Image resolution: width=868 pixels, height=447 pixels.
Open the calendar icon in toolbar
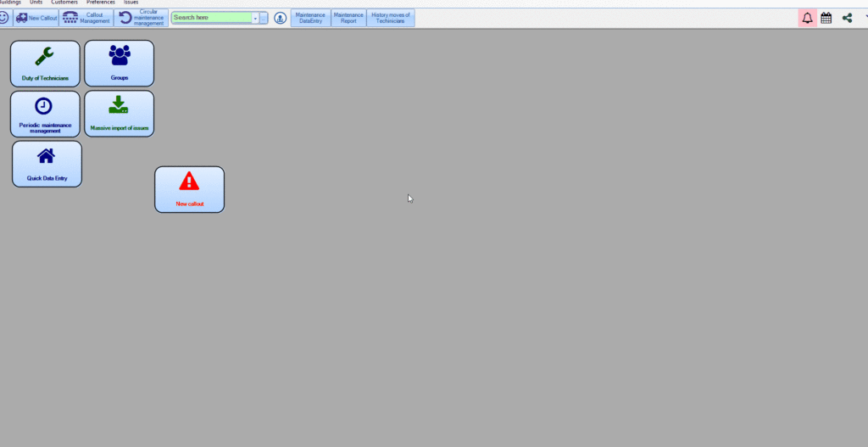[x=826, y=18]
